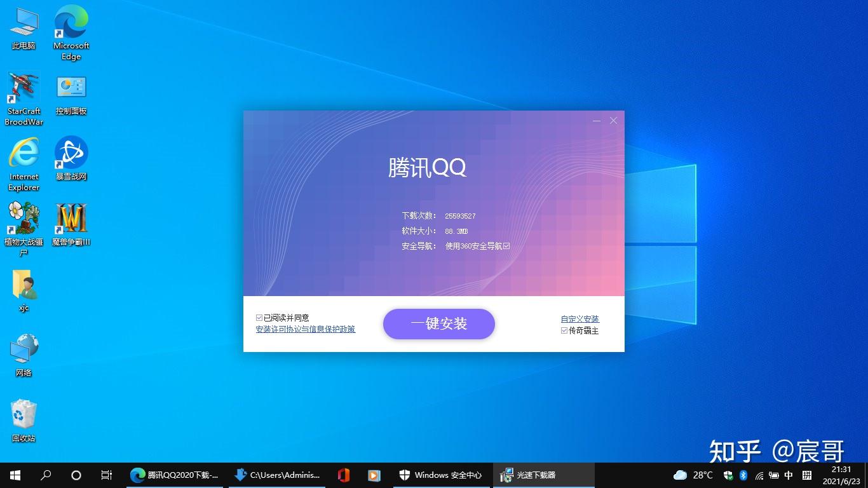The width and height of the screenshot is (868, 488).
Task: Open Office icon on taskbar
Action: [x=344, y=475]
